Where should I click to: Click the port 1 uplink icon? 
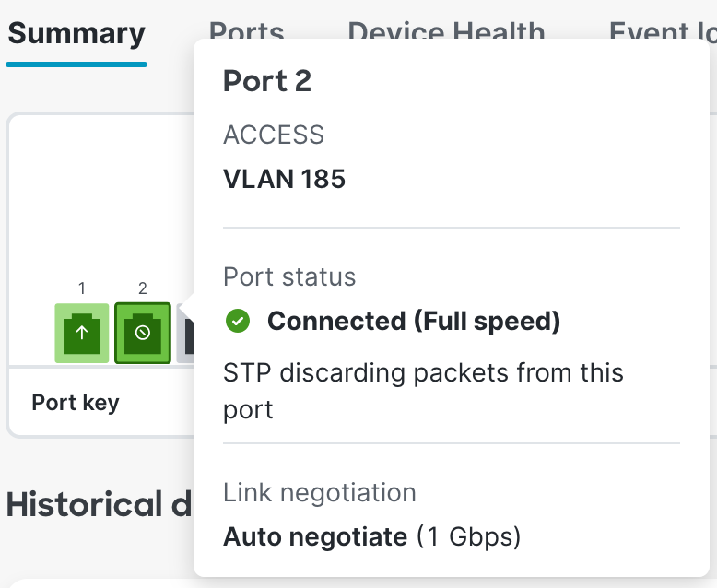(82, 333)
